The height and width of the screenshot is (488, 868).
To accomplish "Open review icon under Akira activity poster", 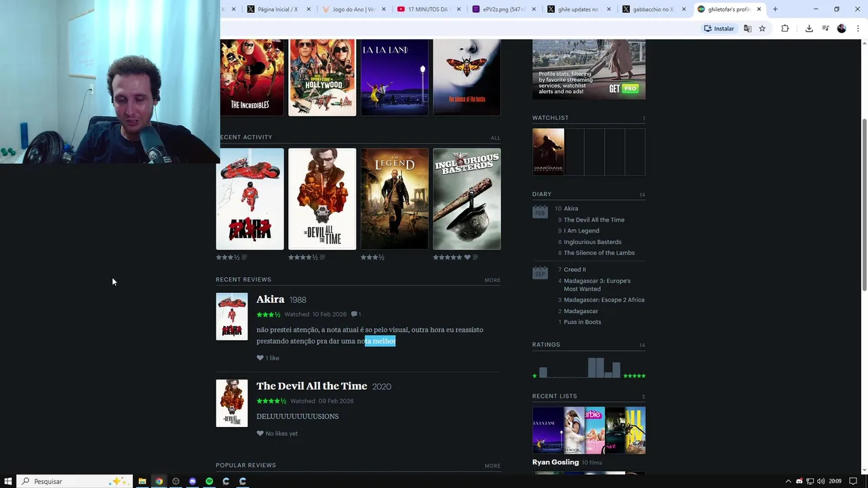I will click(x=244, y=258).
